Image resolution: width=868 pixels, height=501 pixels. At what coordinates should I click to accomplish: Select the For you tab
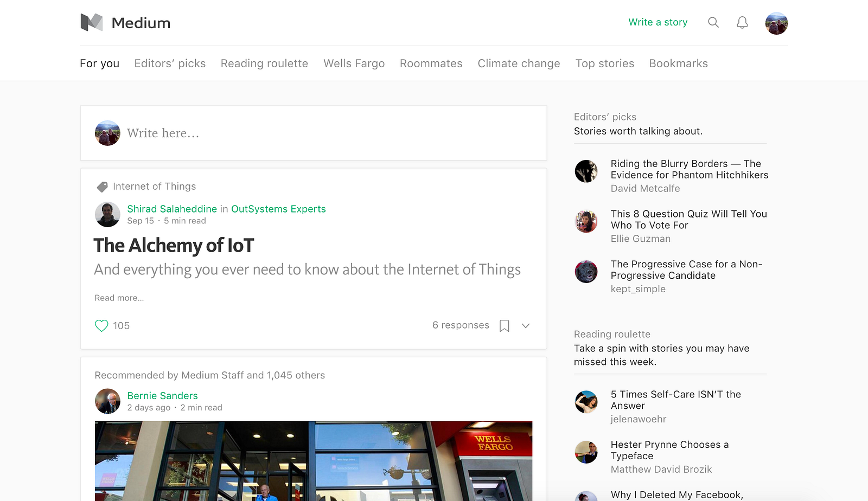coord(99,63)
